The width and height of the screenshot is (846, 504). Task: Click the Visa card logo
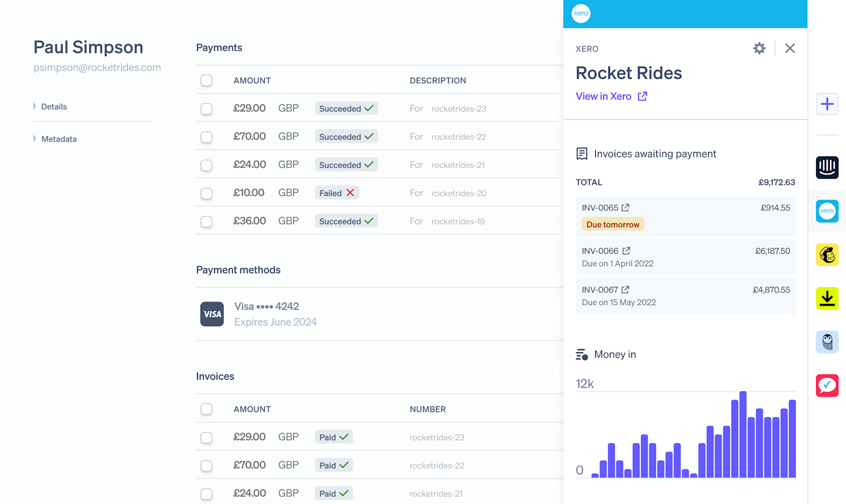(212, 314)
